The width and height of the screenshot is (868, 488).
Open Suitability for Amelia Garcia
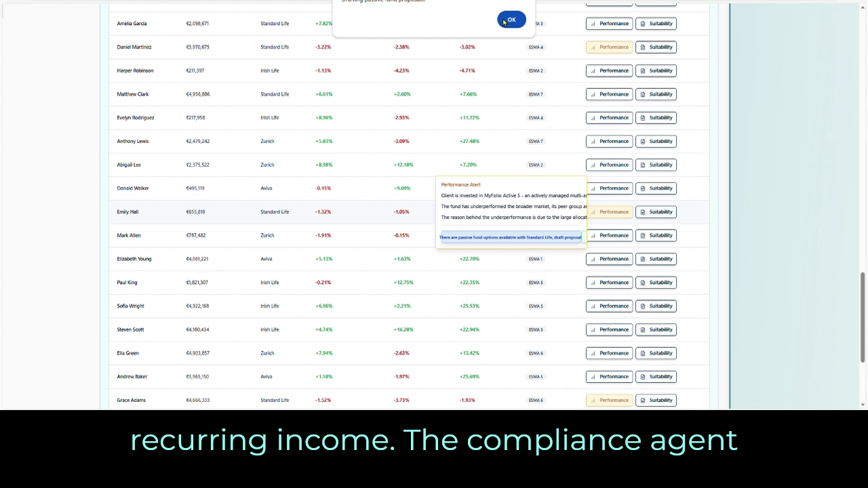coord(656,24)
